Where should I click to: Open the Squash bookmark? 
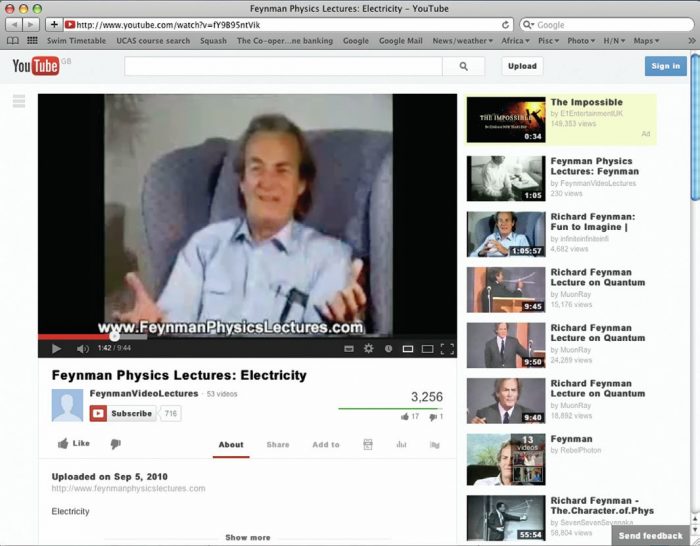(213, 41)
